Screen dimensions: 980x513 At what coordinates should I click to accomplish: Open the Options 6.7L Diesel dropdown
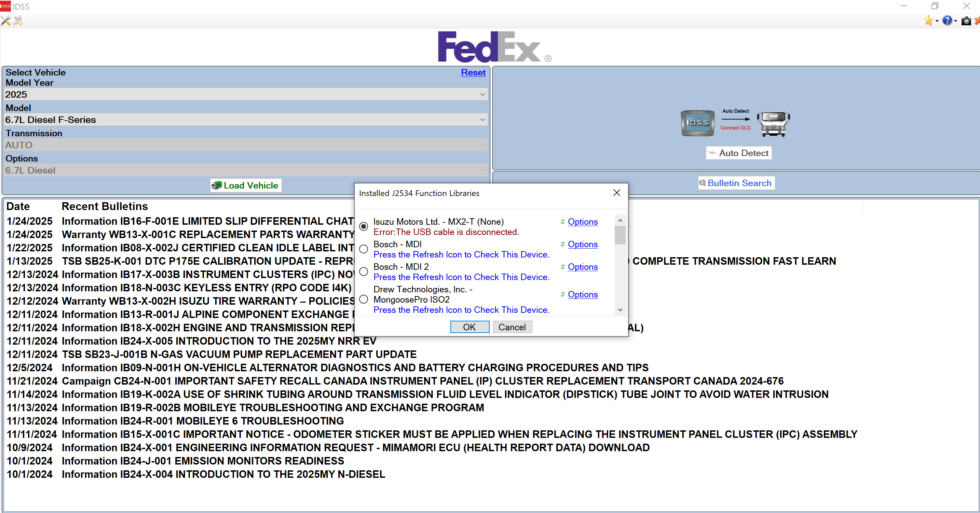[245, 170]
